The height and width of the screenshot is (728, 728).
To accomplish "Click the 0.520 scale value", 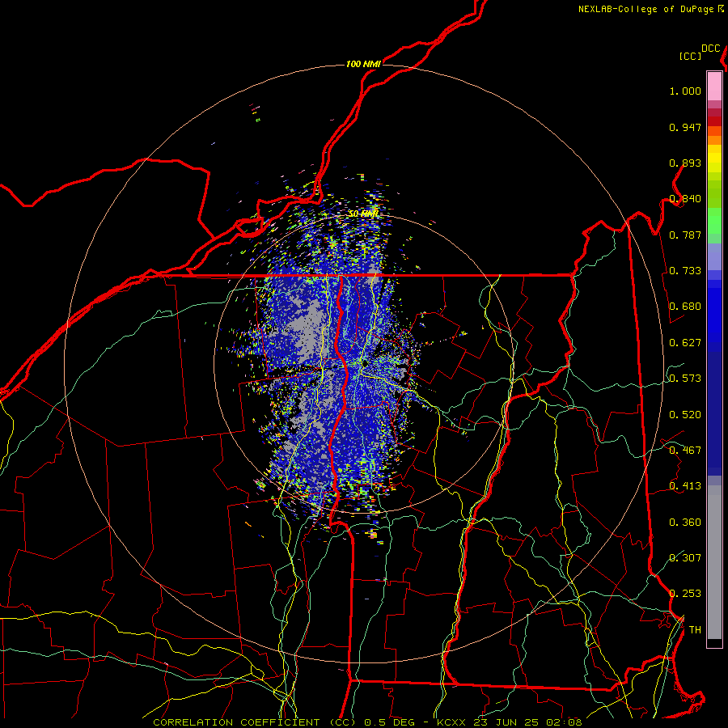I will click(x=685, y=415).
